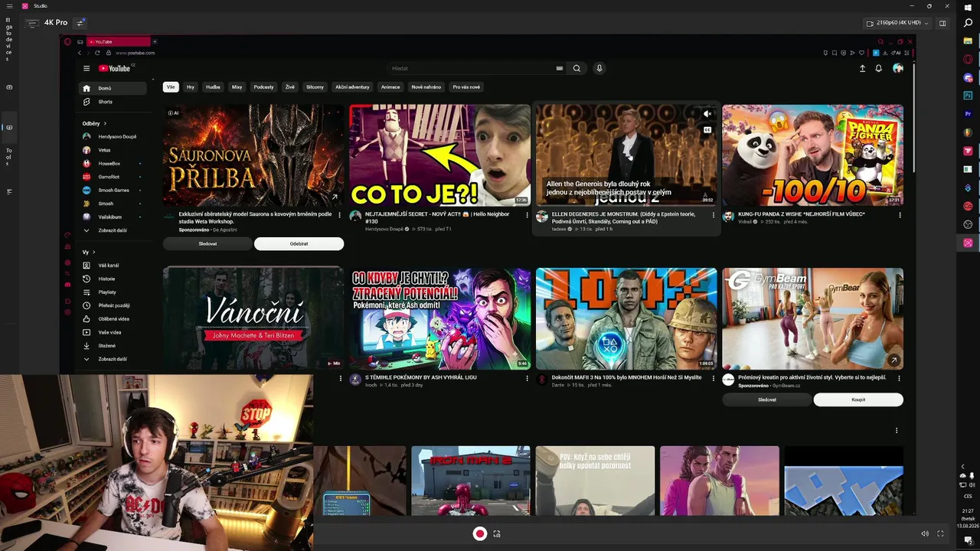This screenshot has width=980, height=551.
Task: Open the Kung-Fu Panda -100/10 thumbnail
Action: 813,155
